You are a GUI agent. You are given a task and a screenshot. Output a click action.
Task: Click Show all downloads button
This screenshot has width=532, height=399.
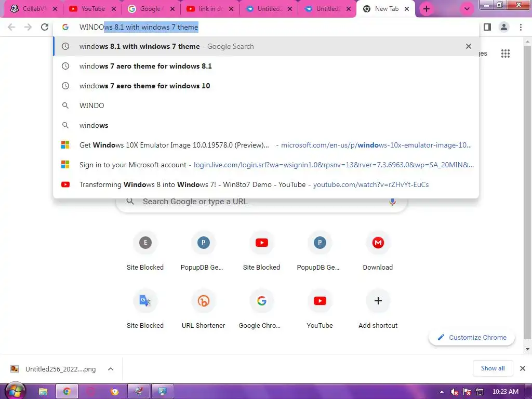tap(493, 368)
